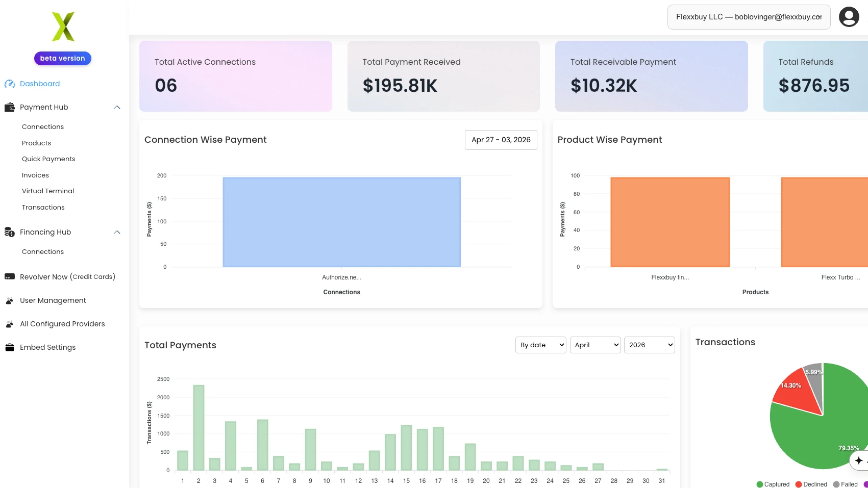Screen dimensions: 868x488
Task: Collapse the Financing Hub section chevron
Action: pyautogui.click(x=117, y=232)
